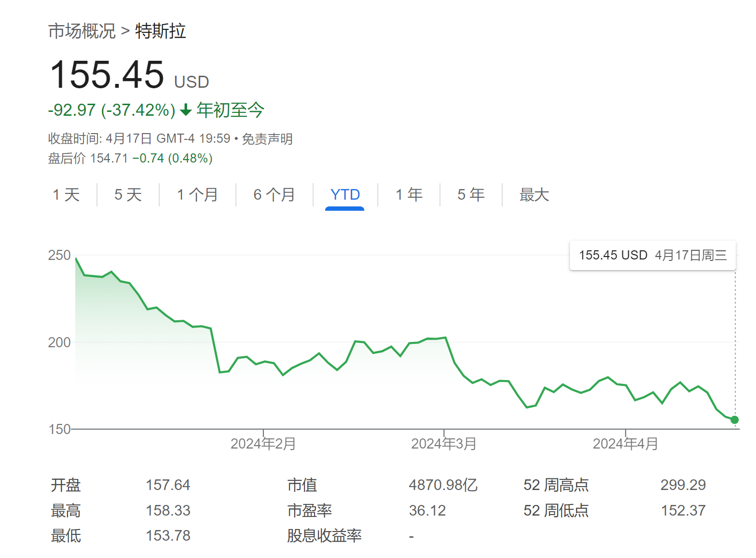This screenshot has height=558, width=756.
Task: Click the -92.97 (-37.42%) change text
Action: 111,110
